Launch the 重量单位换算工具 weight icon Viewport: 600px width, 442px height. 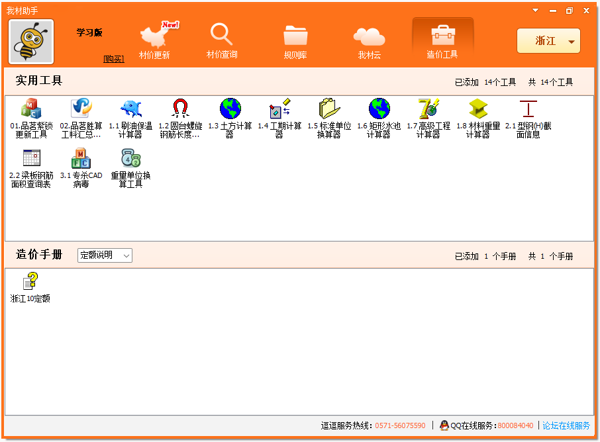130,158
